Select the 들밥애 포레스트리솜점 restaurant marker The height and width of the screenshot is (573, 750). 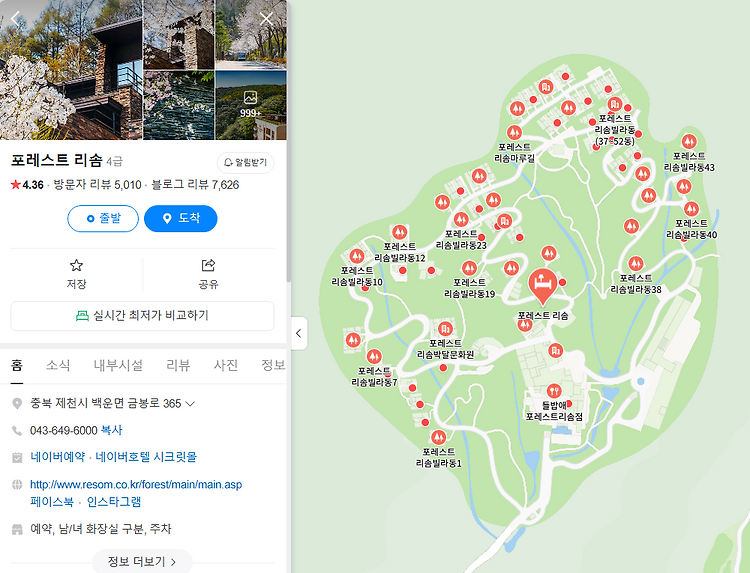(553, 391)
